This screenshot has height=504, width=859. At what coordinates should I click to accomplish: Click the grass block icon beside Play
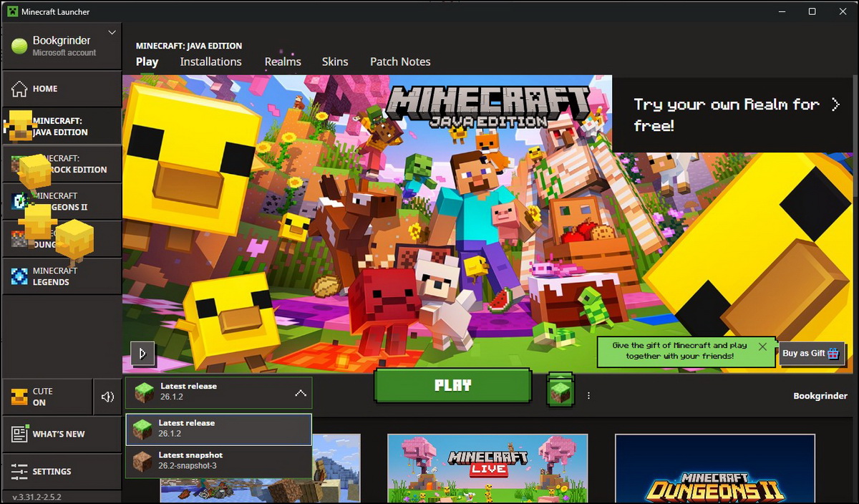tap(560, 391)
